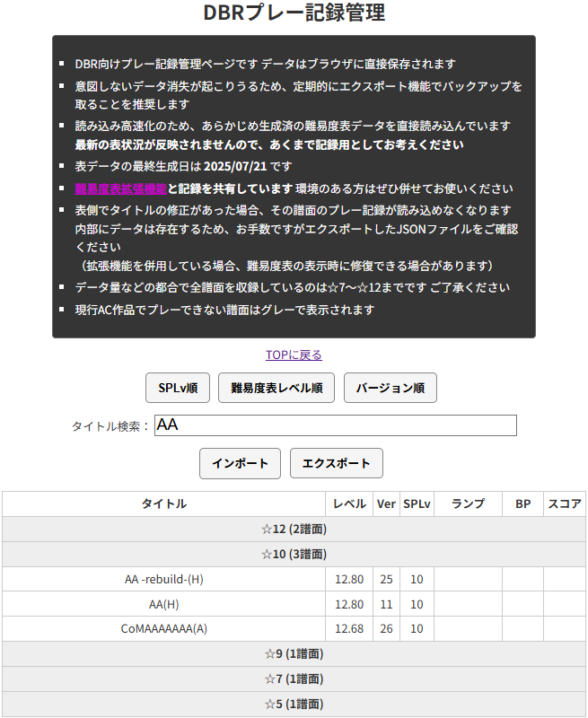Click level 12.68 in CoMAAAAAAA(A) row
Viewport: 588px width, 718px height.
point(349,629)
